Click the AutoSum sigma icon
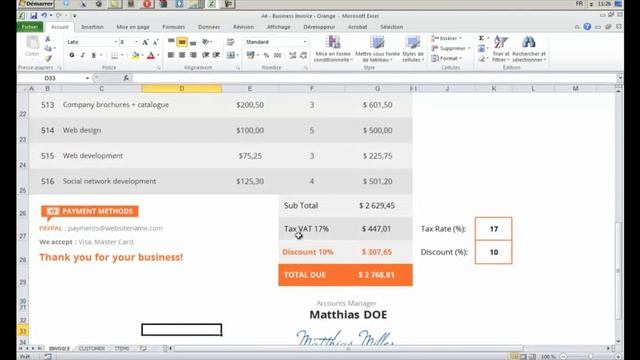This screenshot has height=360, width=640. coord(482,38)
